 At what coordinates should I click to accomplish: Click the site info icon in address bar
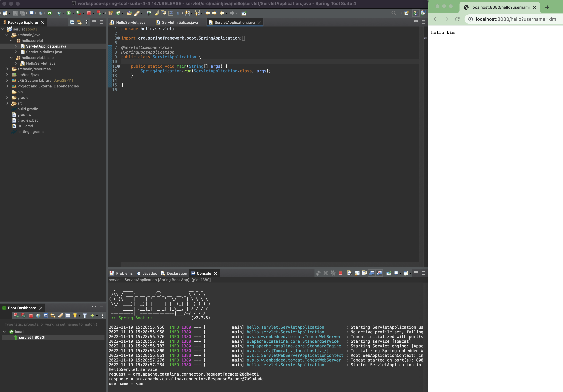pos(471,19)
